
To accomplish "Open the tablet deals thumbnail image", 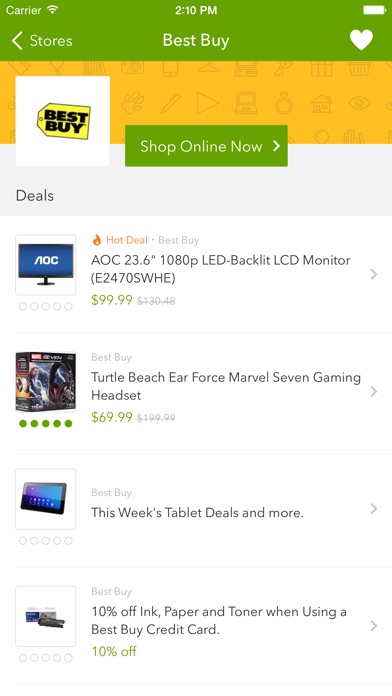I will tap(46, 499).
